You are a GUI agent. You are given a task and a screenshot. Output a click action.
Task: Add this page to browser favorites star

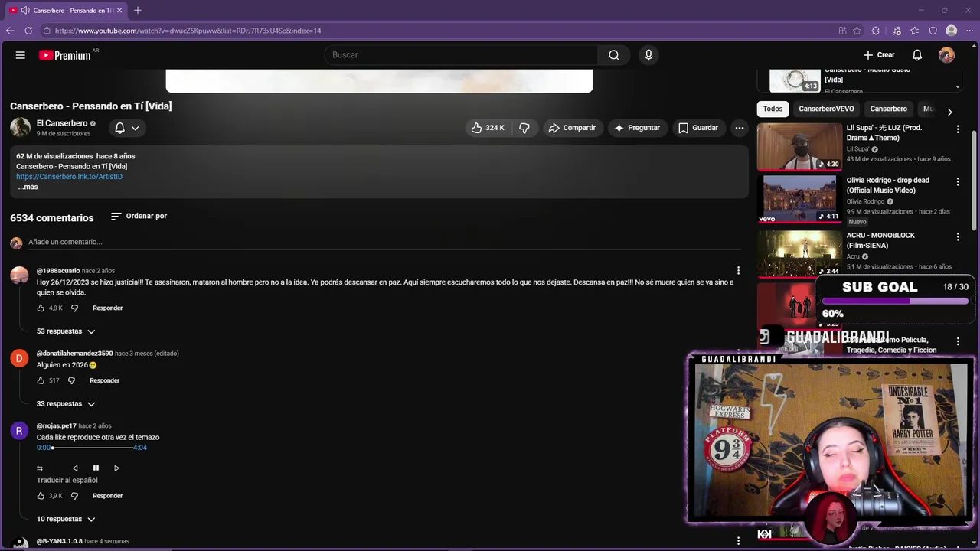click(x=857, y=31)
